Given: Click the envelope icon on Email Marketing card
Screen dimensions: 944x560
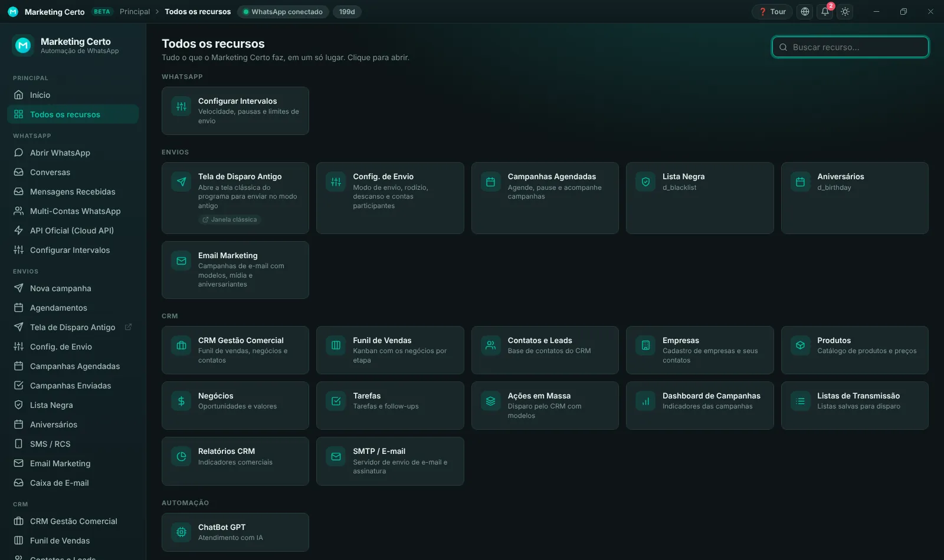Looking at the screenshot, I should tap(181, 261).
